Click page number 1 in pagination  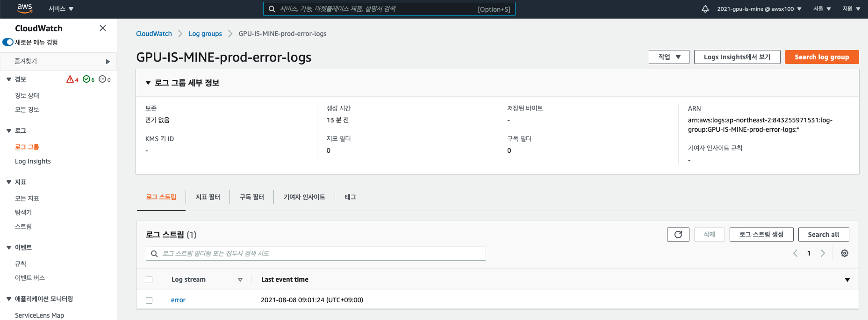click(809, 253)
